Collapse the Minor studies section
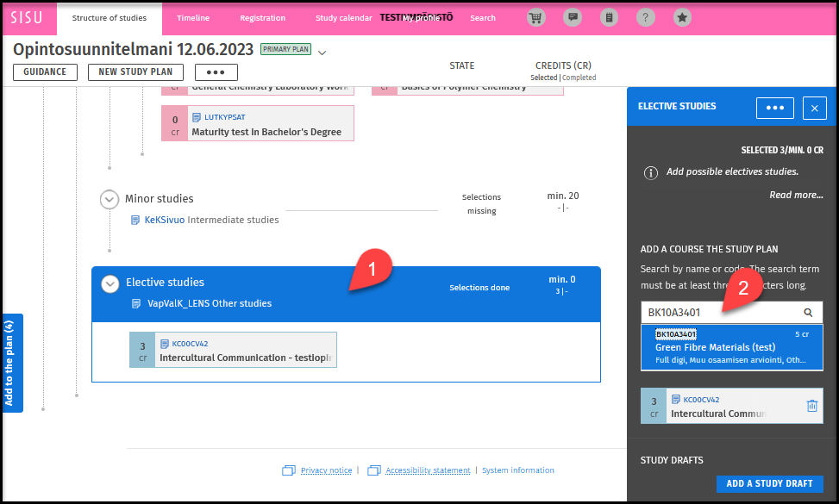This screenshot has height=504, width=839. (x=110, y=199)
